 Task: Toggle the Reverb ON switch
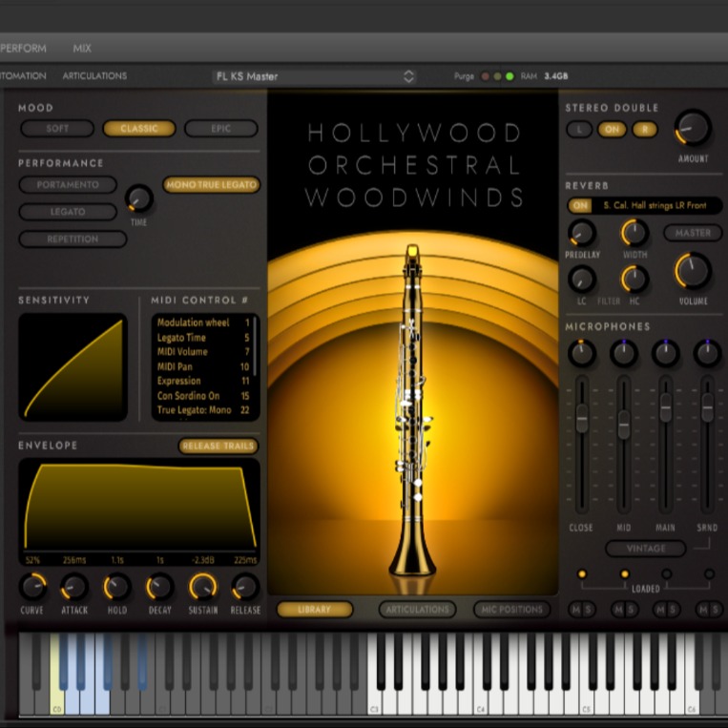tap(579, 205)
